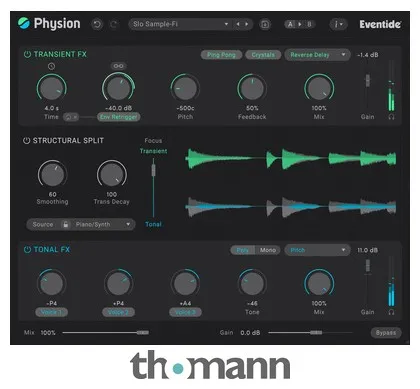This screenshot has width=420, height=389.
Task: Open the Reverse Delay effect dropdown
Action: [x=317, y=55]
